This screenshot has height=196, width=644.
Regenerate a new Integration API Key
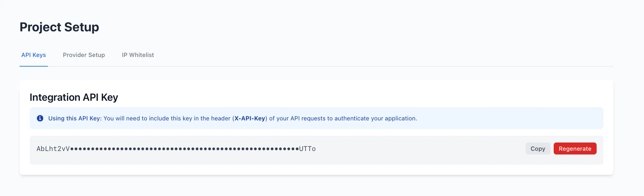click(x=575, y=148)
